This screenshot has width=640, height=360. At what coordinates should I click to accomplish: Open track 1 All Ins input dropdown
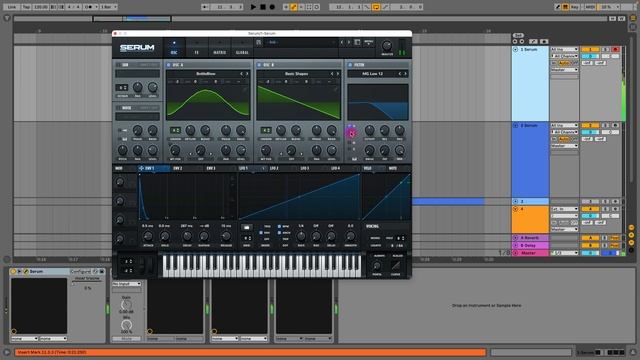(564, 49)
